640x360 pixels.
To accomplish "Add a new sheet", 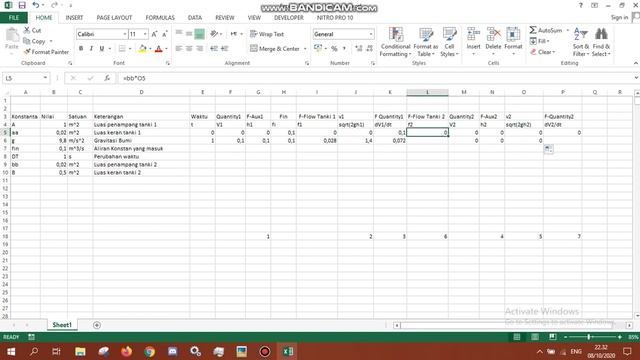I will click(97, 325).
